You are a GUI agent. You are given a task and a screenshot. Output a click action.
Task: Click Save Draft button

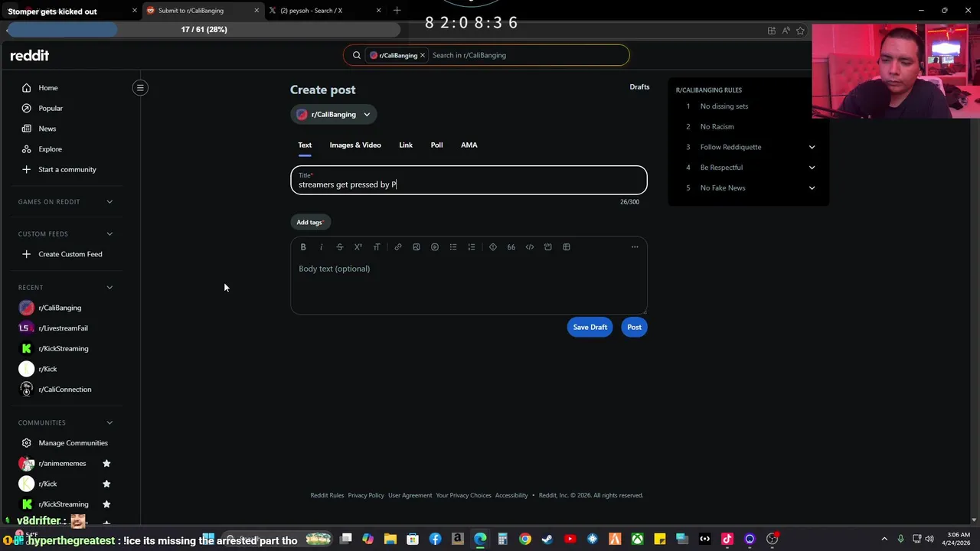point(590,328)
